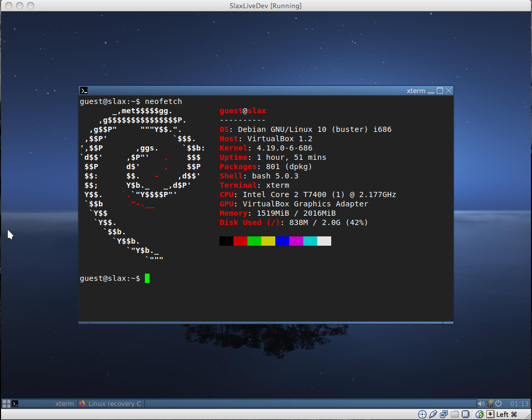Click the cyan color block in neofetch
This screenshot has width=532, height=420.
click(x=310, y=241)
